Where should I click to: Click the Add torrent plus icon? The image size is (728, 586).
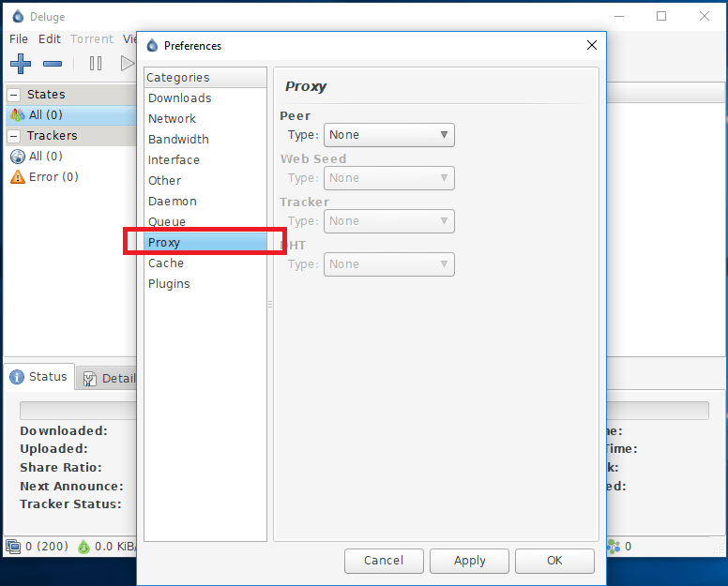21,64
